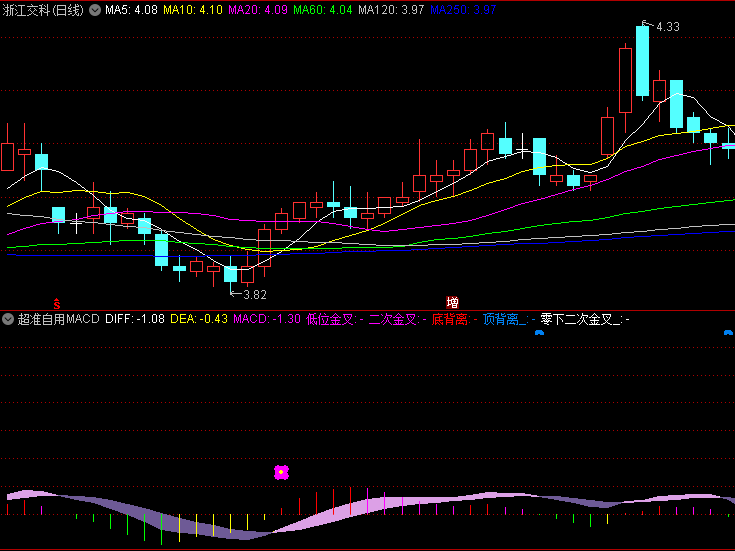Click the red 增 marker icon

[x=453, y=302]
